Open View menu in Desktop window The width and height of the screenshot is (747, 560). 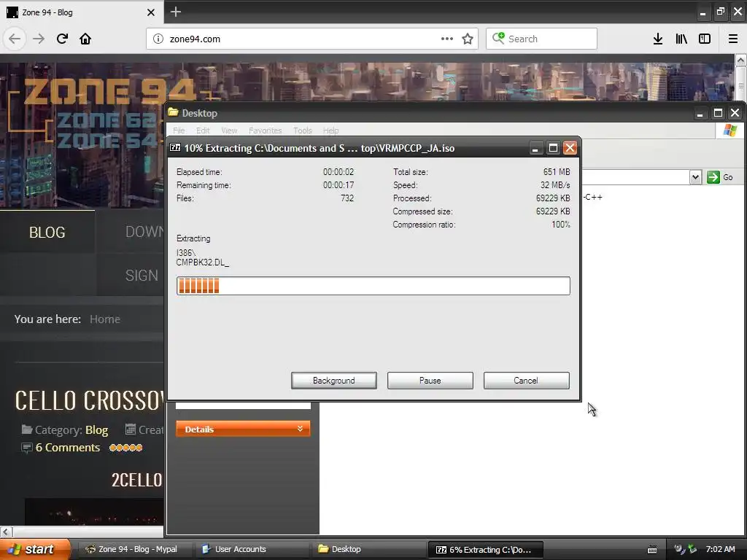[x=229, y=131]
